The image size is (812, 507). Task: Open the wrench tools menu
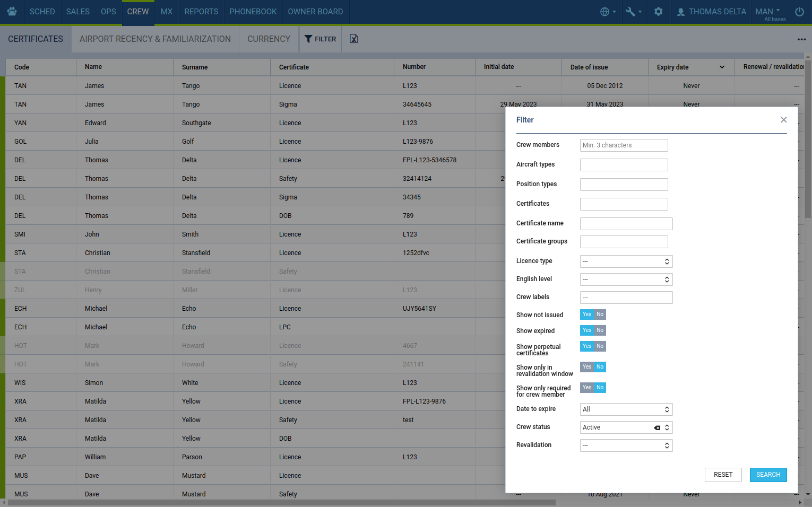pyautogui.click(x=633, y=12)
